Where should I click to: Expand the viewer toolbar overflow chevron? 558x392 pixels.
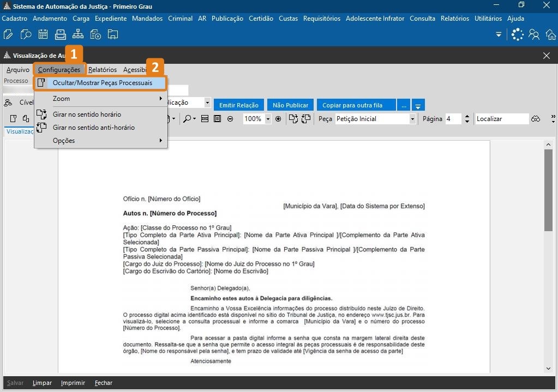(x=553, y=119)
